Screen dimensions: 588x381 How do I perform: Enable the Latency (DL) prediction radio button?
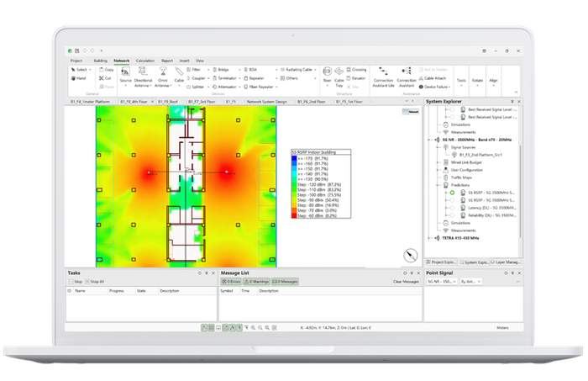click(x=451, y=208)
